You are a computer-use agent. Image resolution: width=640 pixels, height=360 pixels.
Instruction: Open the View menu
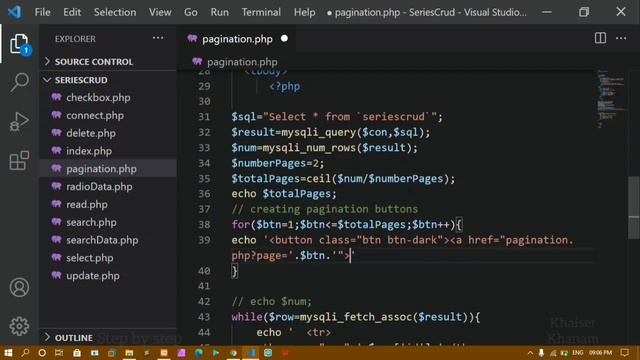pyautogui.click(x=160, y=12)
